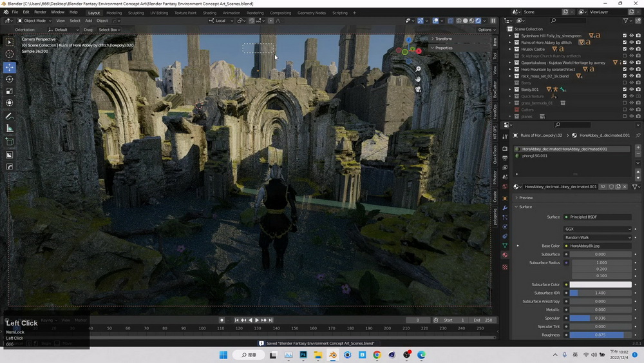644x363 pixels.
Task: Open the Options popover in viewport header
Action: coord(486,30)
